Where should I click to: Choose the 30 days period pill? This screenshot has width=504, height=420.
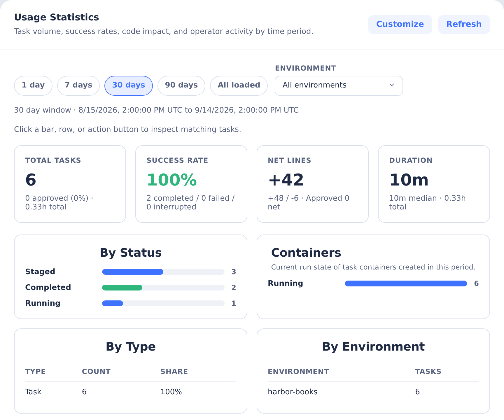point(129,85)
